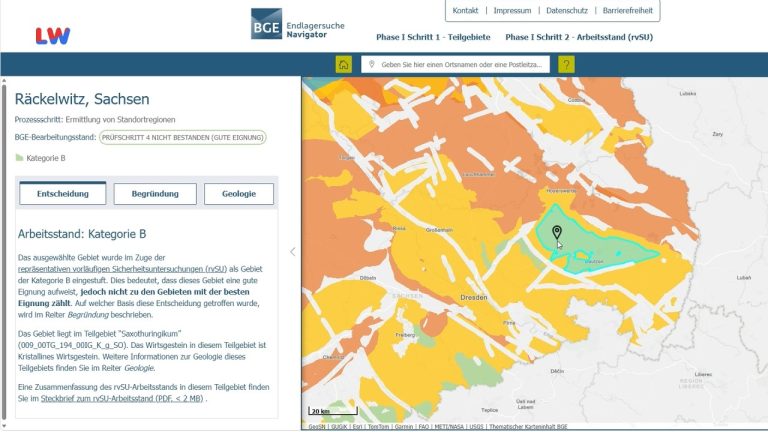768x432 pixels.
Task: Click the side panel vertical scrollbar
Action: 4,252
